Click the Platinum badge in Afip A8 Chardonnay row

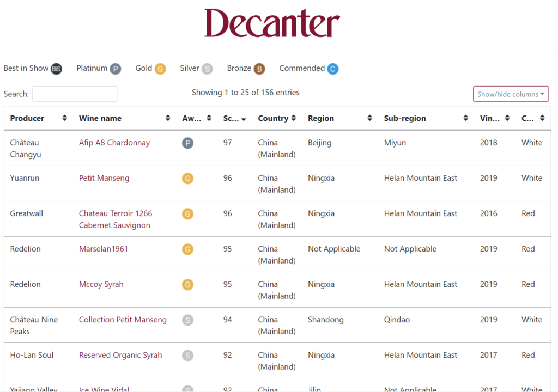click(x=187, y=143)
